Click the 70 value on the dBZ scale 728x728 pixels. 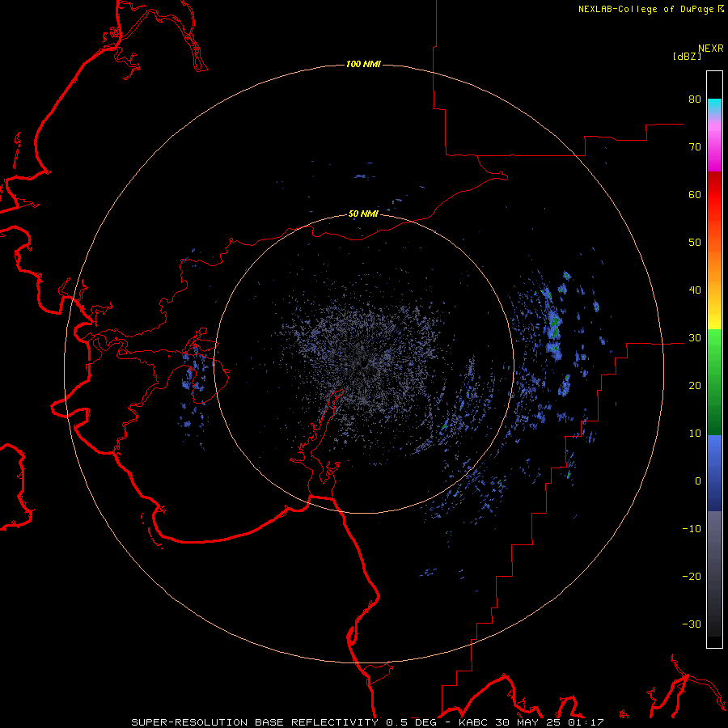click(x=695, y=147)
